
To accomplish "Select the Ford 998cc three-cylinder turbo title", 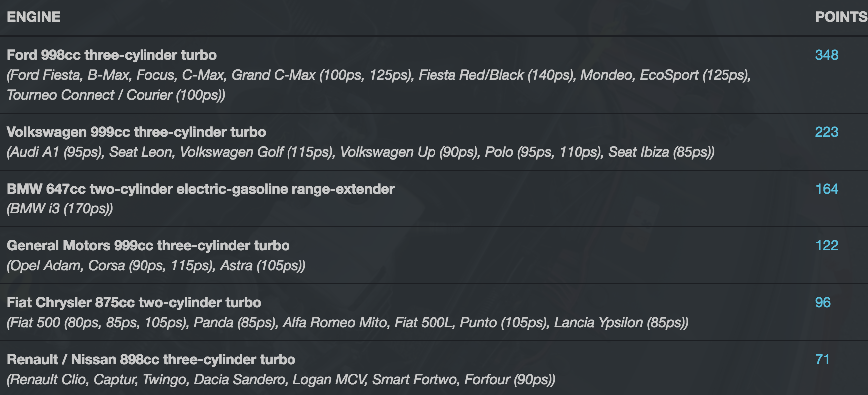I will pyautogui.click(x=112, y=55).
